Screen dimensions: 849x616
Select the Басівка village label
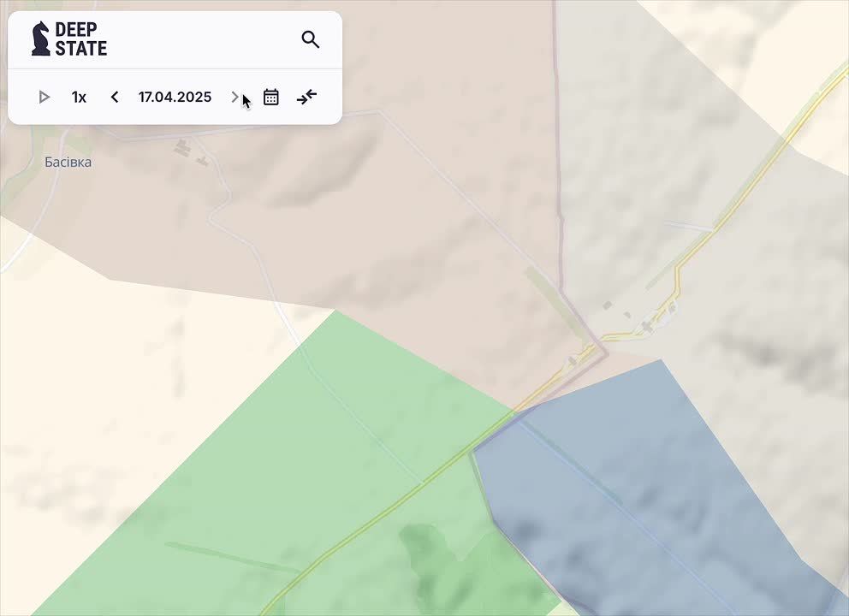(x=68, y=163)
